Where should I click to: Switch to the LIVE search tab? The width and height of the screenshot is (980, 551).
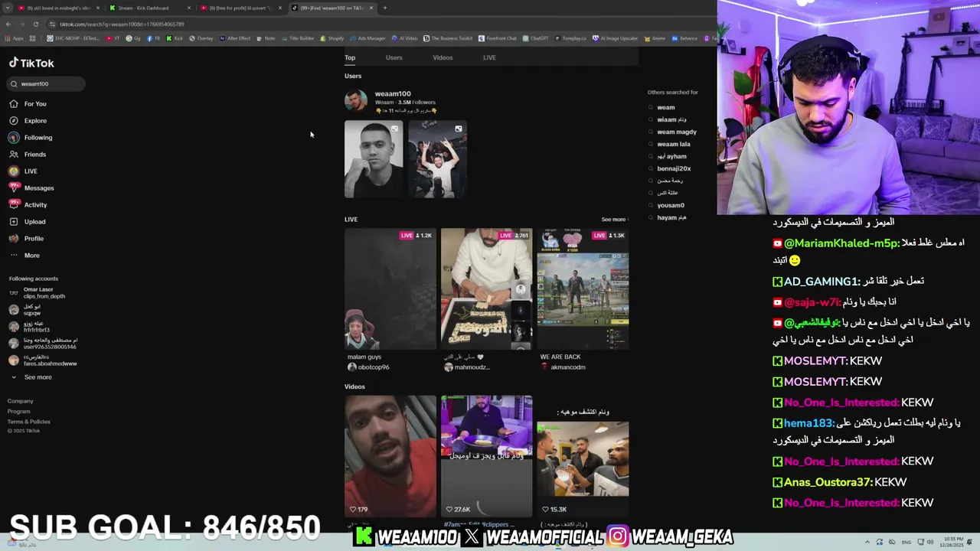coord(489,57)
